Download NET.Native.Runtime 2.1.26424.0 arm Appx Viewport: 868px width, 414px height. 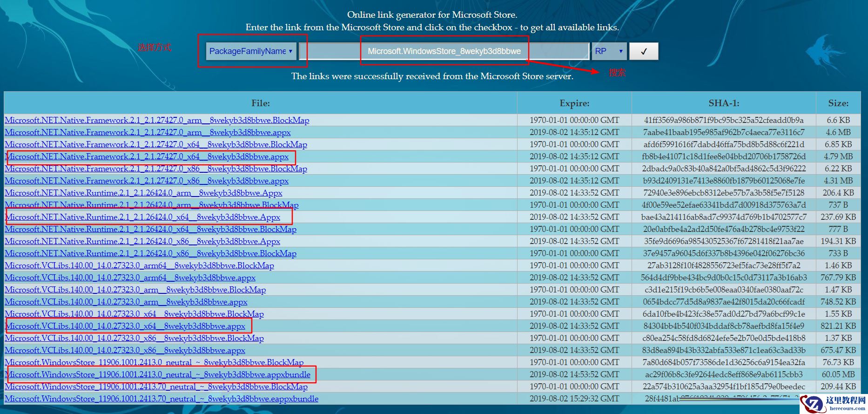[x=143, y=193]
